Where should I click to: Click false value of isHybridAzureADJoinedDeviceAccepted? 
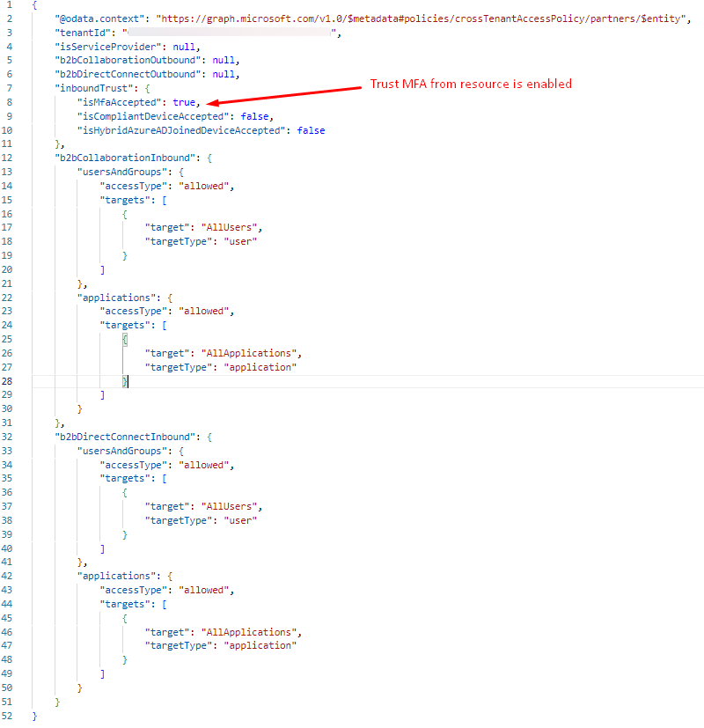coord(311,130)
